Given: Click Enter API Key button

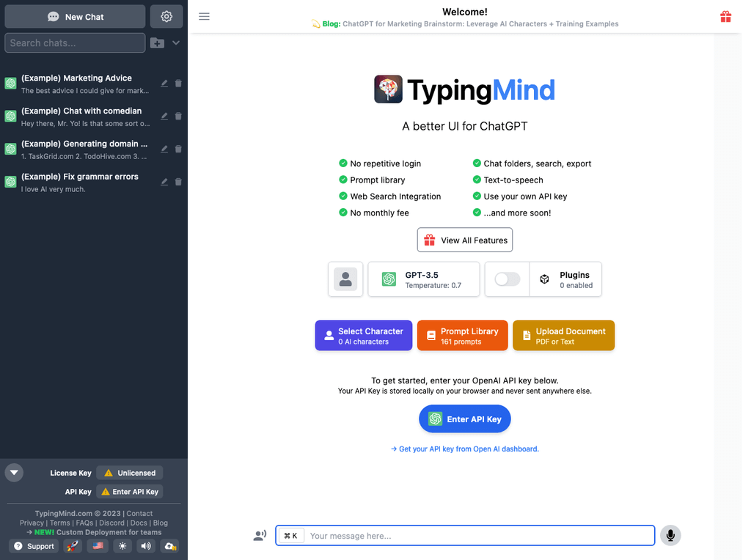Looking at the screenshot, I should 464,419.
